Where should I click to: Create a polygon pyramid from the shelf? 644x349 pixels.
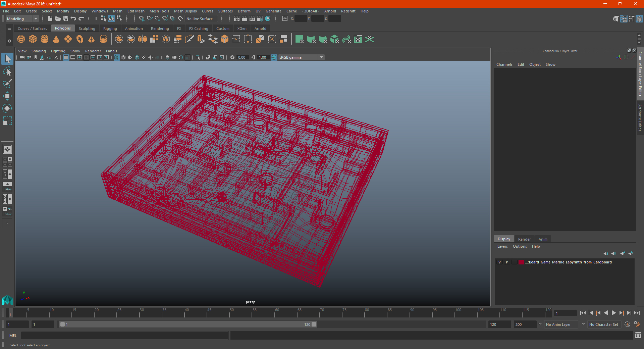click(x=92, y=39)
